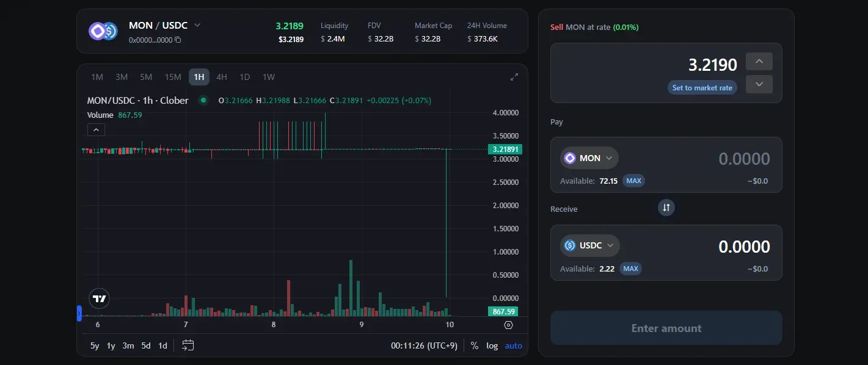This screenshot has width=868, height=365.
Task: Click the TradingView logo on chart
Action: [99, 298]
